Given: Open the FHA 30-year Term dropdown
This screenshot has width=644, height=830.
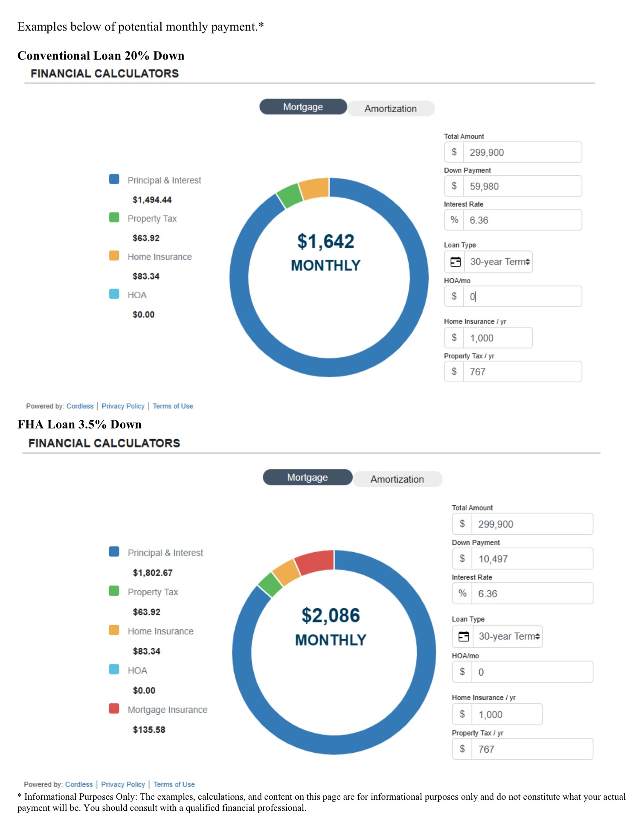Looking at the screenshot, I should 508,637.
